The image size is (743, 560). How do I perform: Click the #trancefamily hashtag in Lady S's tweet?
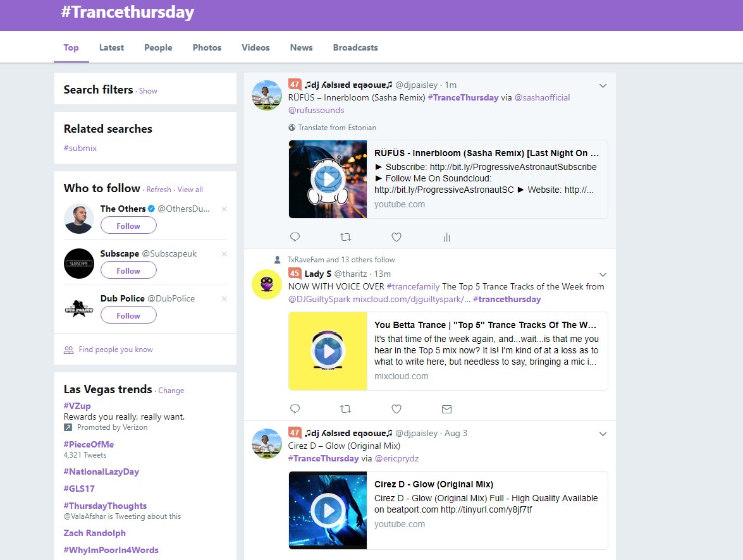[413, 286]
